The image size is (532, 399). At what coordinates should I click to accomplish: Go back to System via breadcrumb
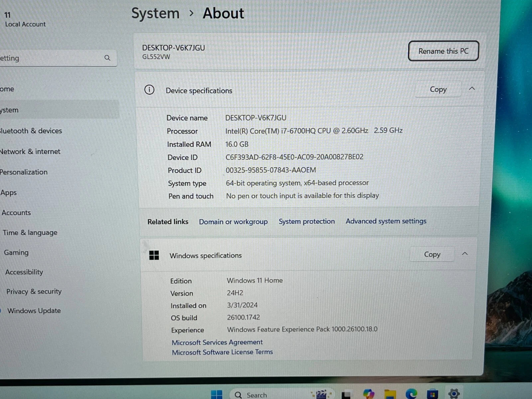click(x=155, y=14)
